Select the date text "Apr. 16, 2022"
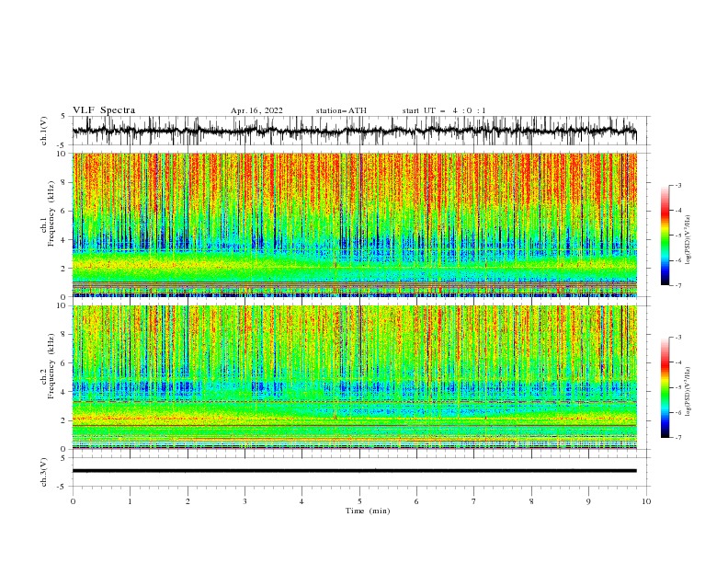728x563 pixels. (256, 110)
